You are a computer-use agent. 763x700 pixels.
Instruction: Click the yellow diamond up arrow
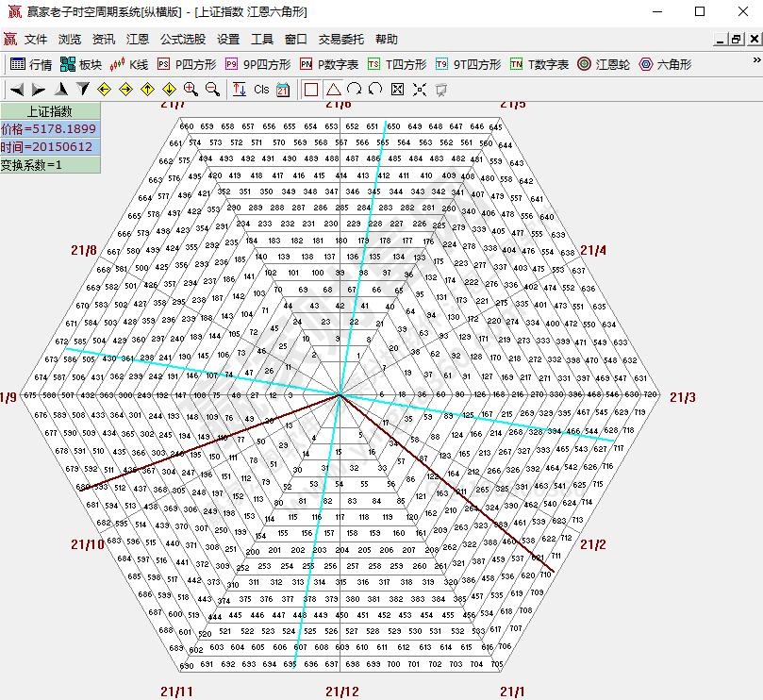[x=147, y=90]
